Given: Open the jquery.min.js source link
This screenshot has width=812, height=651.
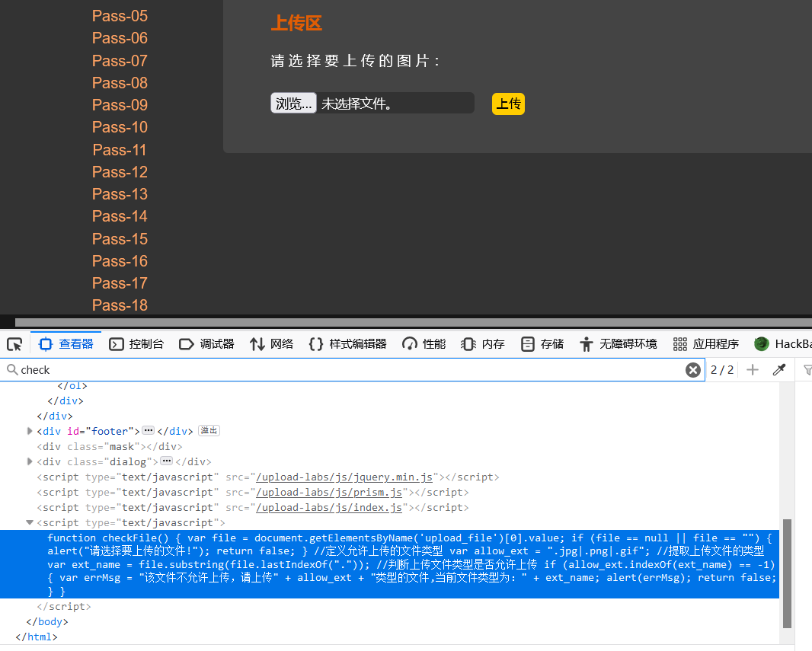Looking at the screenshot, I should tap(344, 477).
